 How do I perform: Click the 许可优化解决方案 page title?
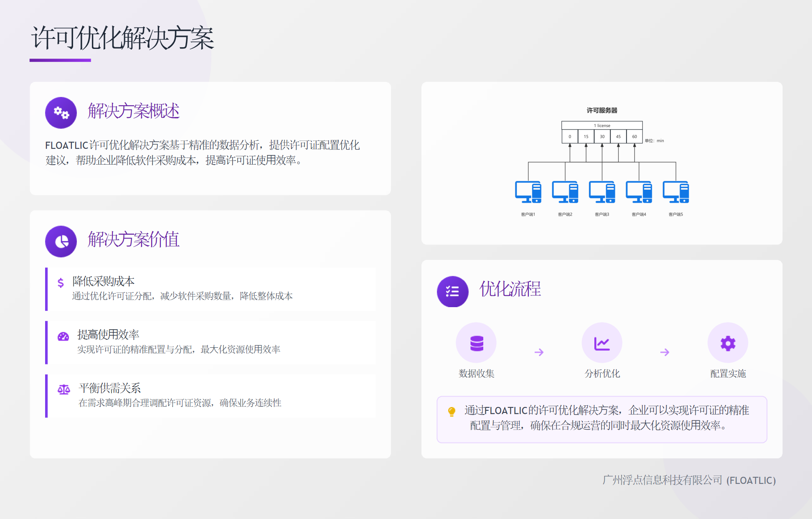pos(122,38)
